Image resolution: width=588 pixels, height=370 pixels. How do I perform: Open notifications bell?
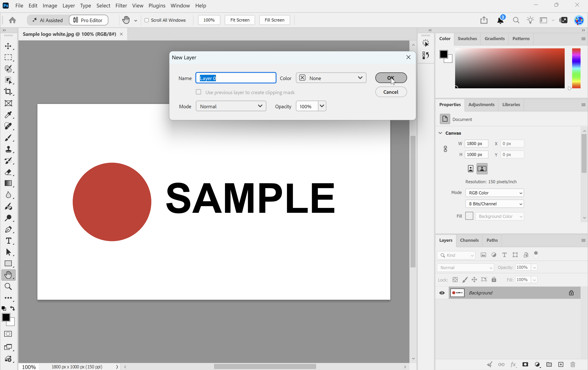click(500, 20)
